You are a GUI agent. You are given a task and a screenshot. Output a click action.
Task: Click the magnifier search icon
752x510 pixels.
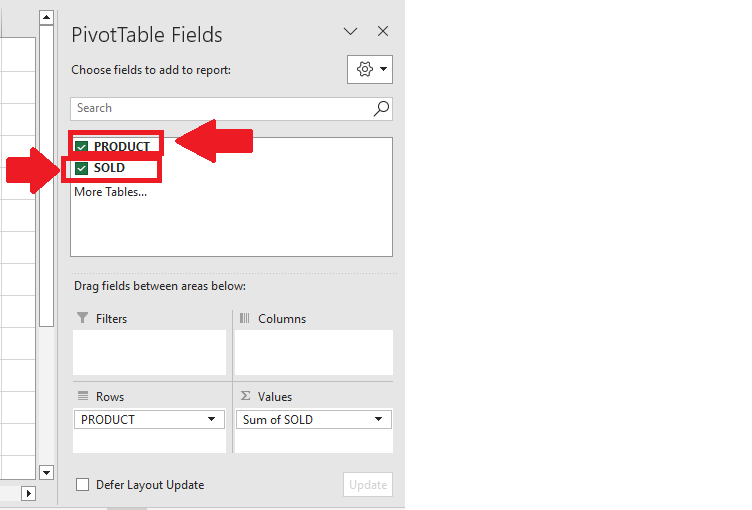coord(381,108)
